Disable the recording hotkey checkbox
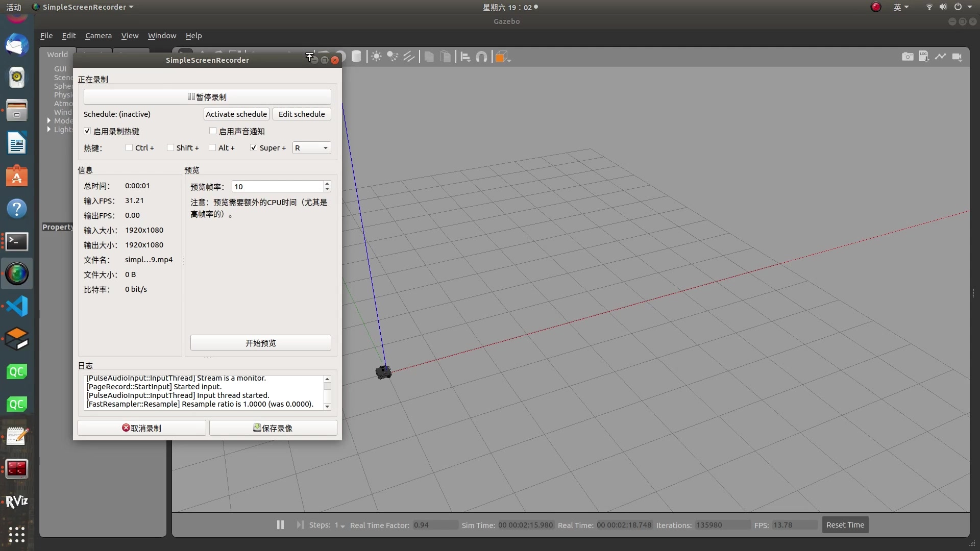Image resolution: width=980 pixels, height=551 pixels. tap(87, 131)
